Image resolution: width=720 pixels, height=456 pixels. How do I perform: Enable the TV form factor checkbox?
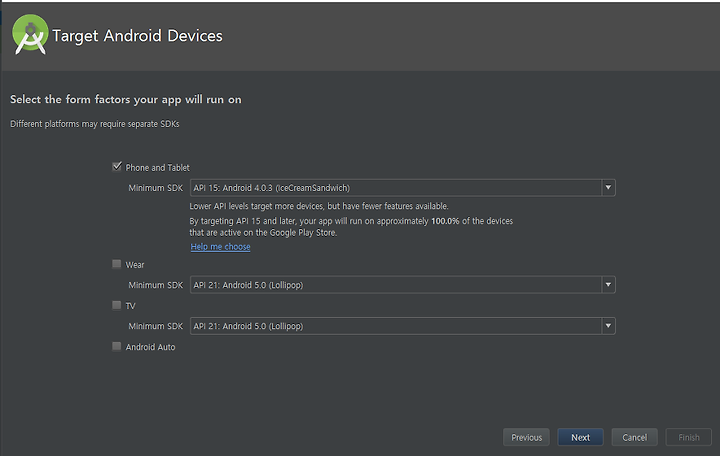117,305
